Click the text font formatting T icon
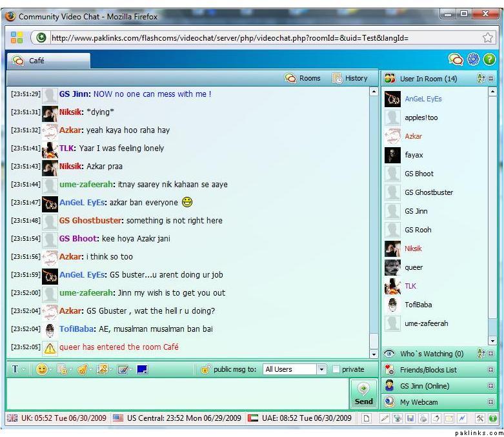Image resolution: width=504 pixels, height=437 pixels. 15,369
